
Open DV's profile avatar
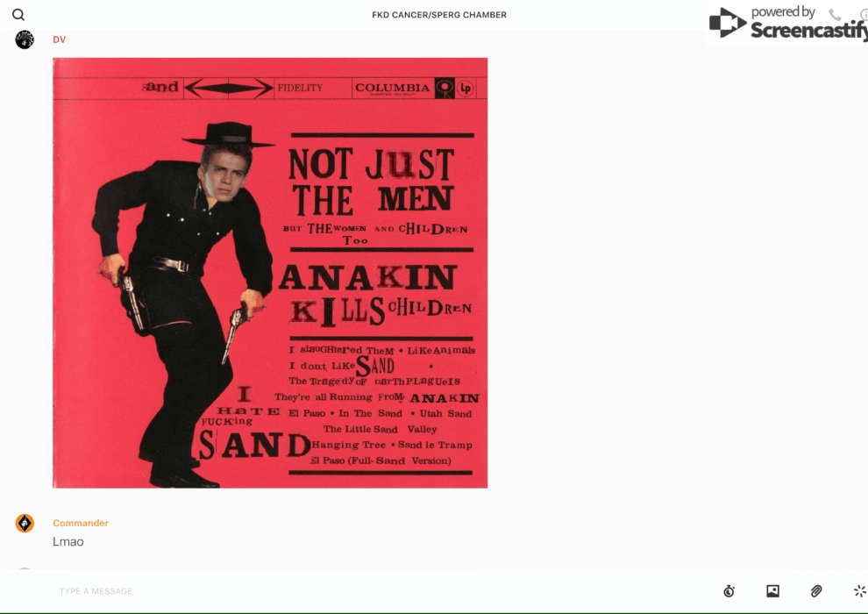click(x=25, y=39)
